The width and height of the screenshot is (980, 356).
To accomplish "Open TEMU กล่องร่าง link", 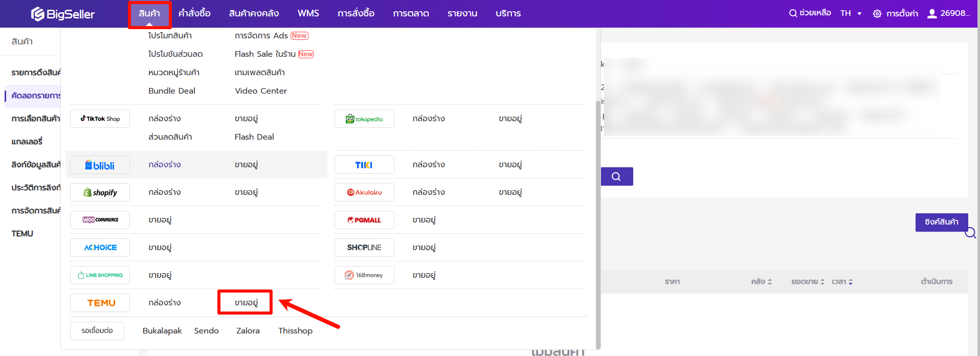I will coord(165,303).
